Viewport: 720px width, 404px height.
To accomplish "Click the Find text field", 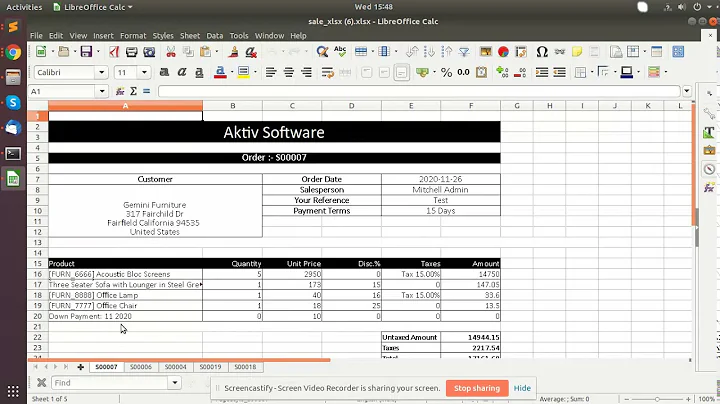I will click(x=110, y=382).
